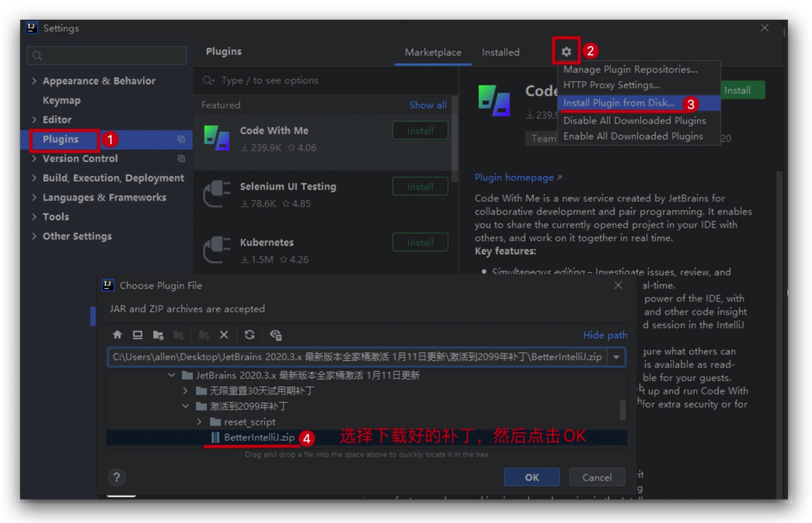812x523 pixels.
Task: Click large Code With Me logo in details
Action: pos(494,100)
